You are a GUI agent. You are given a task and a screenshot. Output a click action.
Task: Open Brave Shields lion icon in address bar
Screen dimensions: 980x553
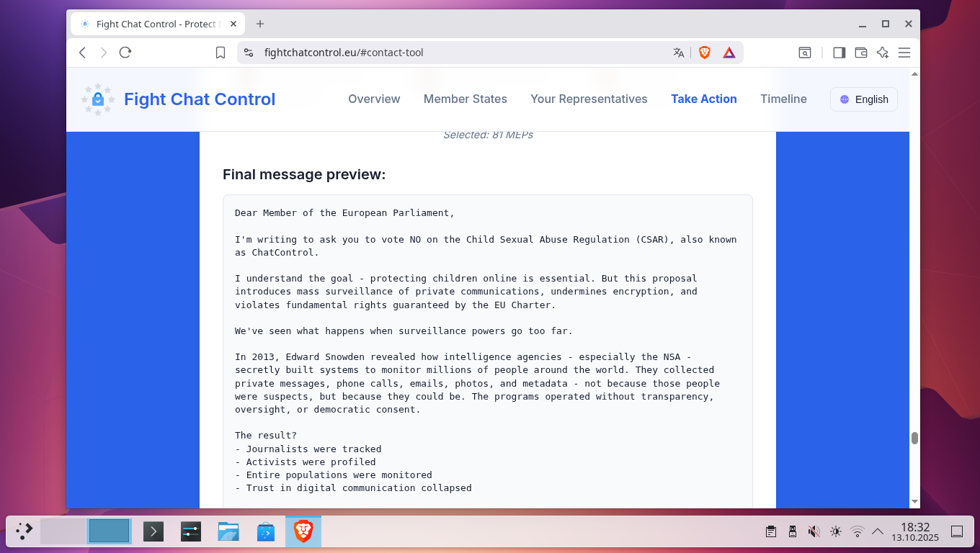[x=705, y=53]
